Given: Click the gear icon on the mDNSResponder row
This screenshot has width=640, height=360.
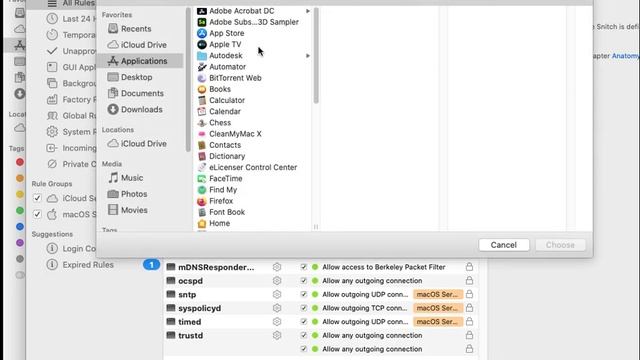Looking at the screenshot, I should click(277, 267).
